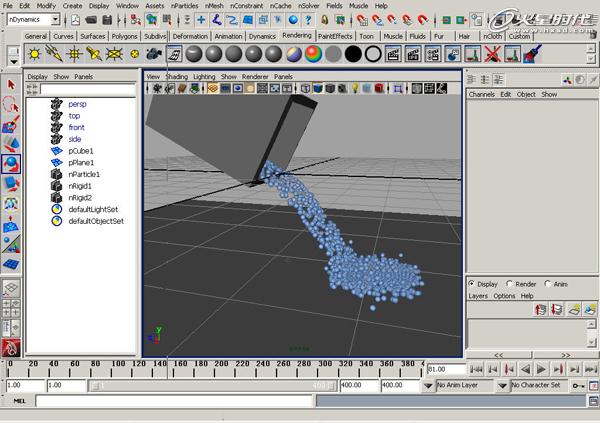Click the outliner search text field
Viewport: 600px width, 423px height.
coord(88,90)
